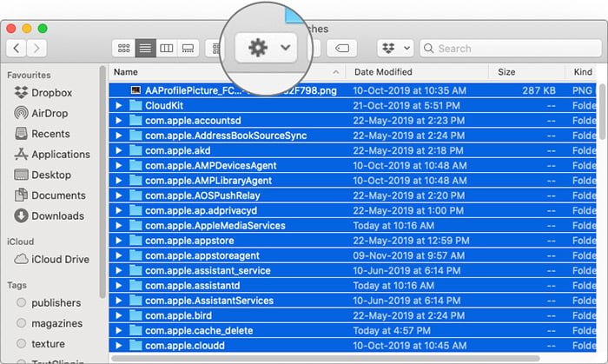
Task: Click in the Search field
Action: (x=511, y=49)
